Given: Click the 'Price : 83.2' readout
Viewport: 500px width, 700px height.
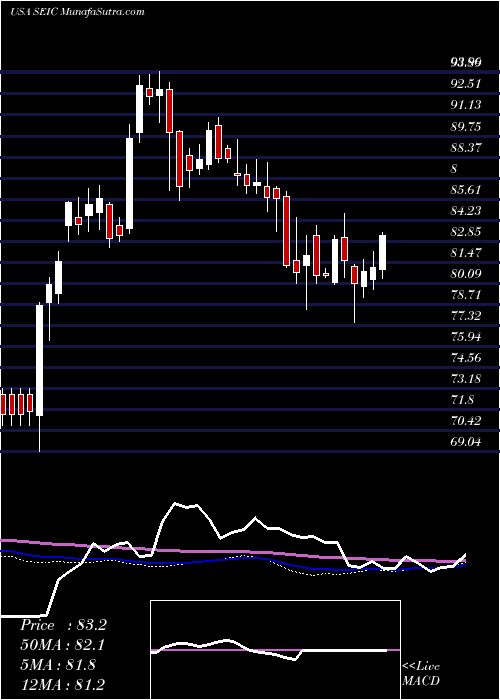Looking at the screenshot, I should [63, 625].
